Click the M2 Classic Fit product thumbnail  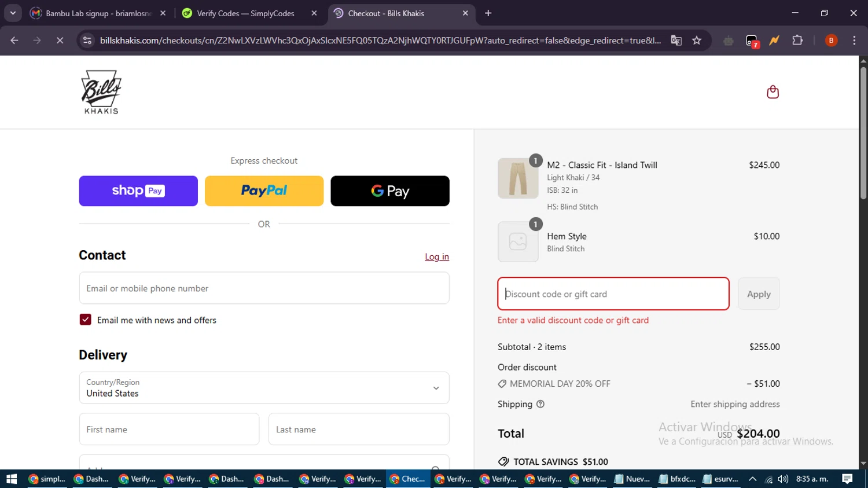(518, 178)
